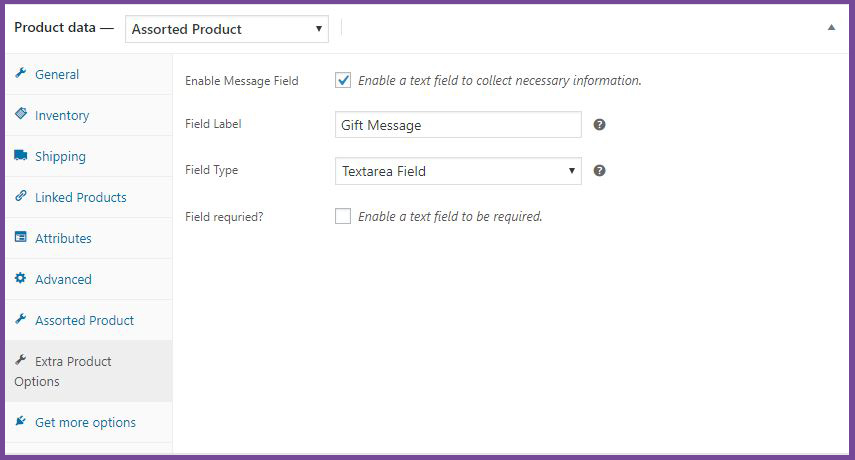This screenshot has height=460, width=855.
Task: Open the Assorted Product type dropdown
Action: pyautogui.click(x=227, y=29)
